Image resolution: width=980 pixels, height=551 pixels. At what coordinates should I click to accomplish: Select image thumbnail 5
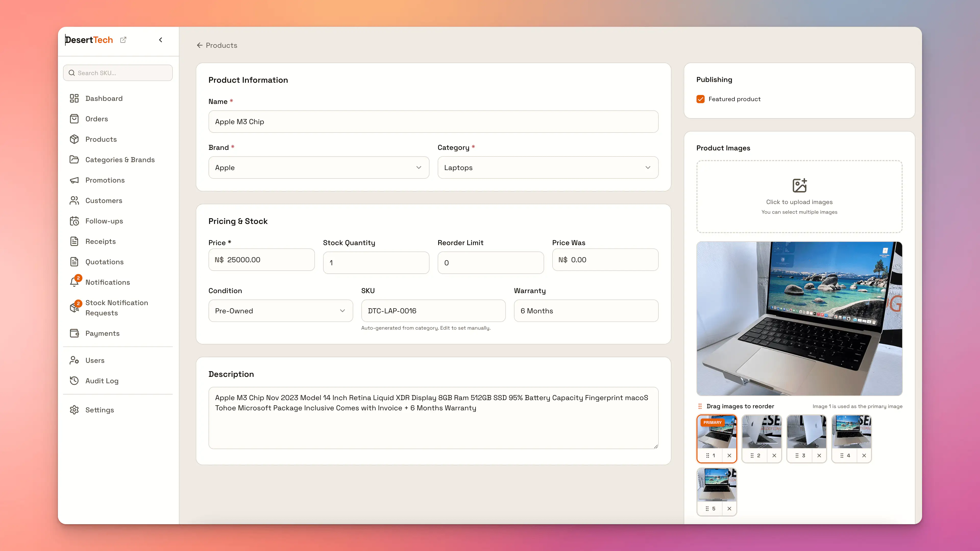pos(717,485)
